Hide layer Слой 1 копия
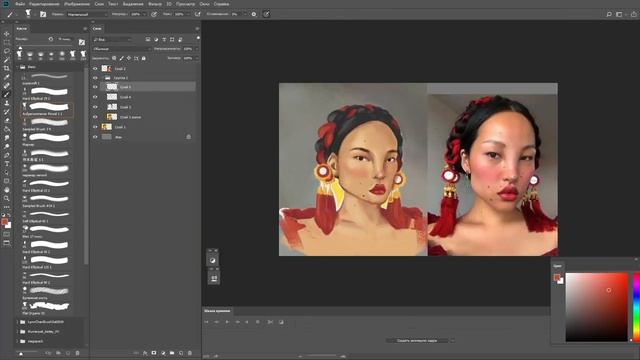 [x=95, y=117]
